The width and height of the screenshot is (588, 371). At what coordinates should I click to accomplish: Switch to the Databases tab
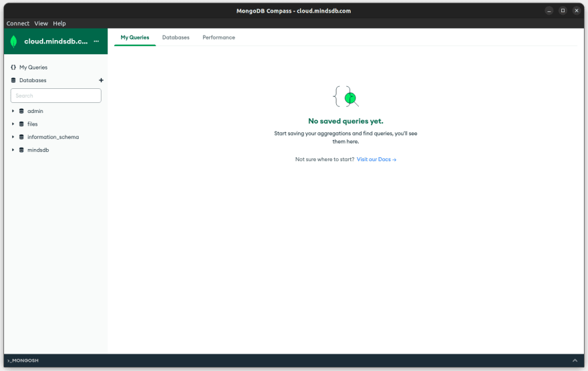[x=176, y=37]
